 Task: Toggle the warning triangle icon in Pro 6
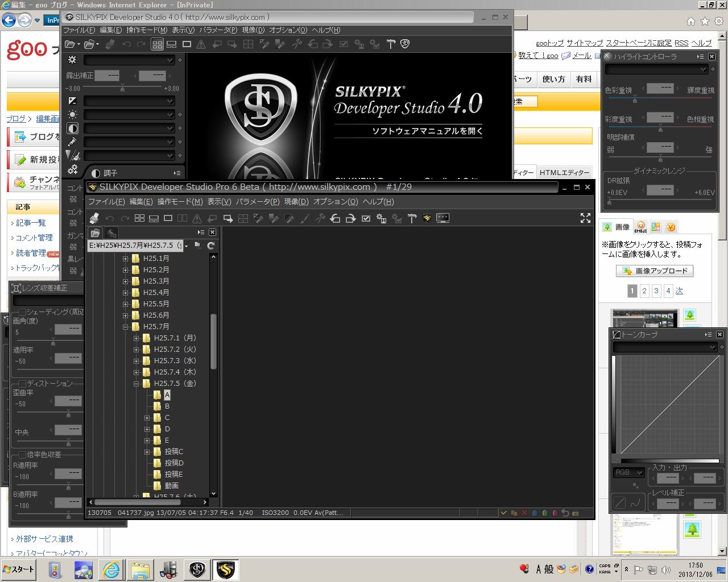(x=197, y=218)
